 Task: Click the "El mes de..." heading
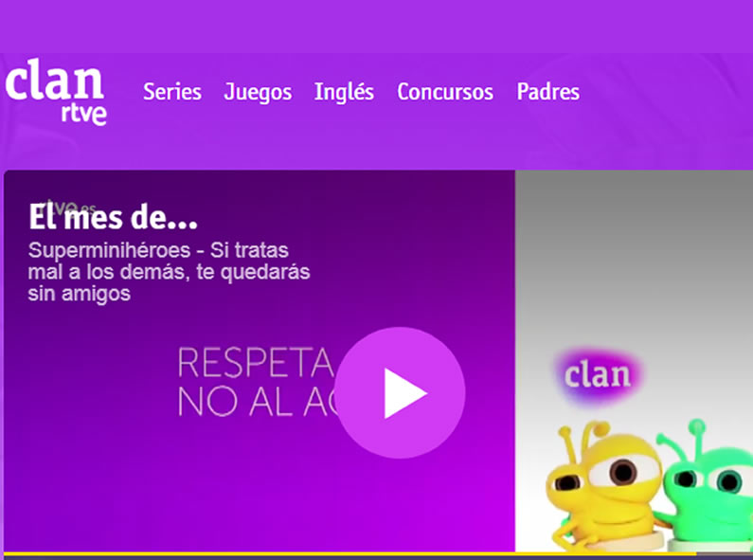(x=113, y=217)
